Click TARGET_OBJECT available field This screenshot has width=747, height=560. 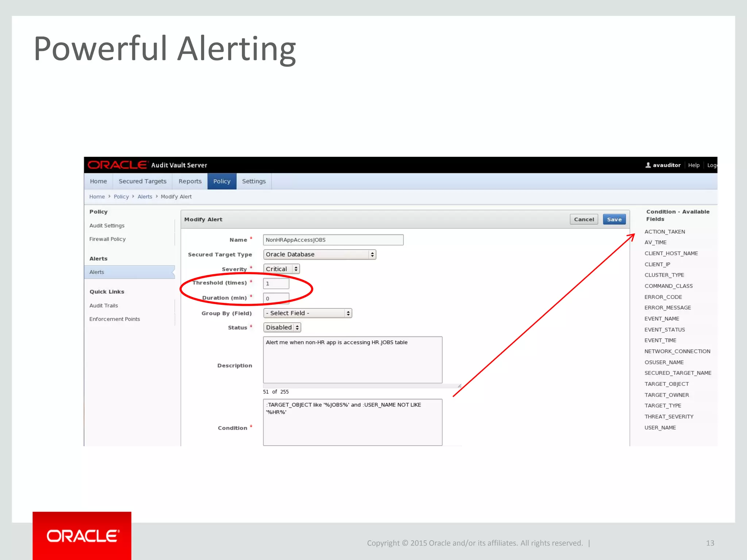click(x=666, y=384)
